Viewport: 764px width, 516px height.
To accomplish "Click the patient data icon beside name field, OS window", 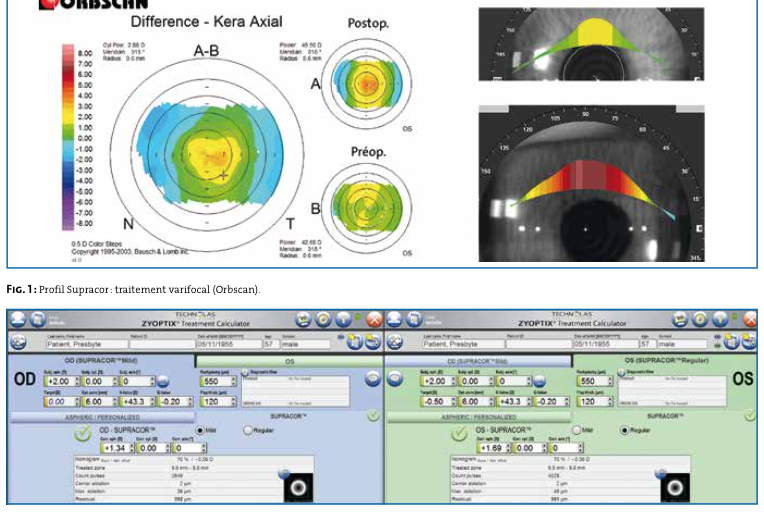I will pos(395,342).
